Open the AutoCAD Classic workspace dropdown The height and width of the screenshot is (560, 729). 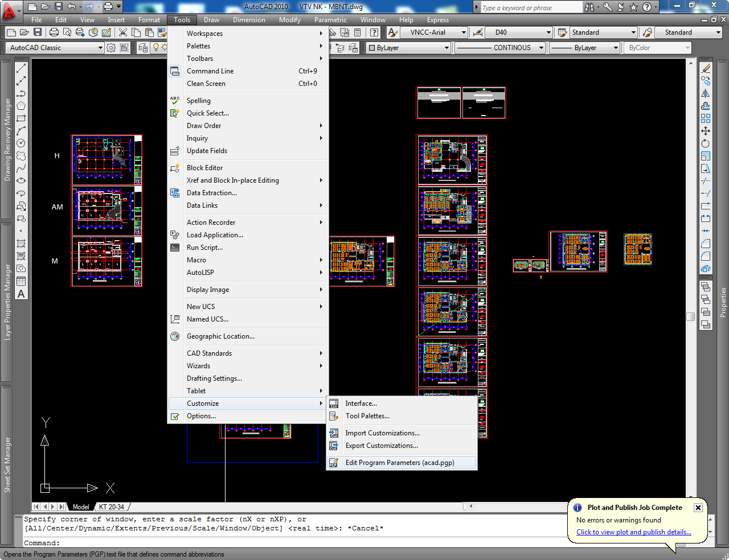(100, 48)
